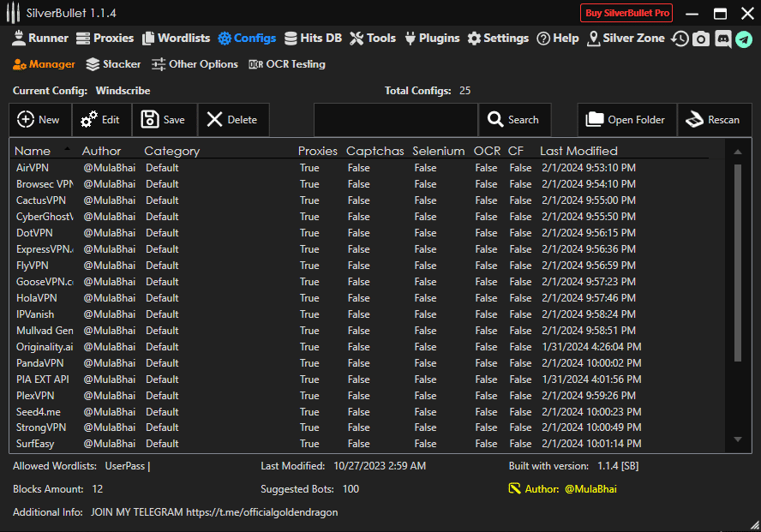The image size is (761, 532).
Task: Select the HolaVPN config row
Action: point(369,298)
